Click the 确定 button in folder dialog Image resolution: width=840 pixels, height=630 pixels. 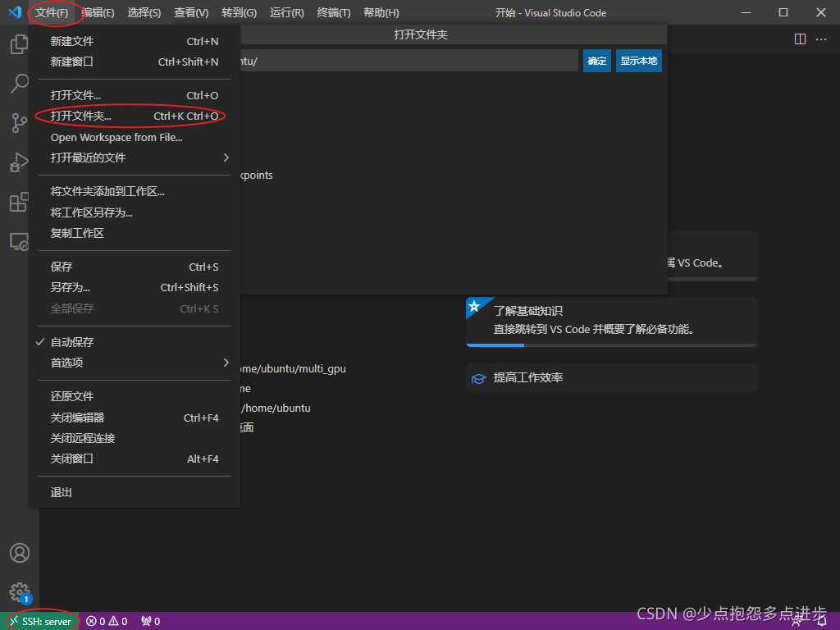tap(597, 61)
